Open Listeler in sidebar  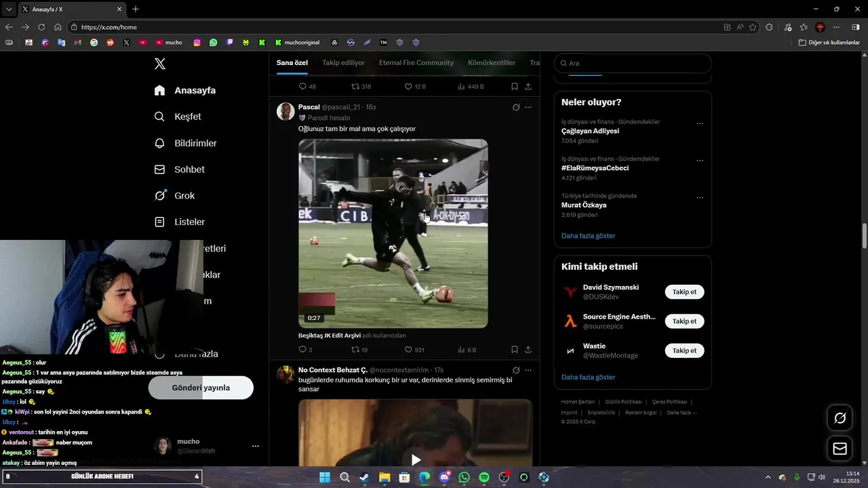[179, 222]
